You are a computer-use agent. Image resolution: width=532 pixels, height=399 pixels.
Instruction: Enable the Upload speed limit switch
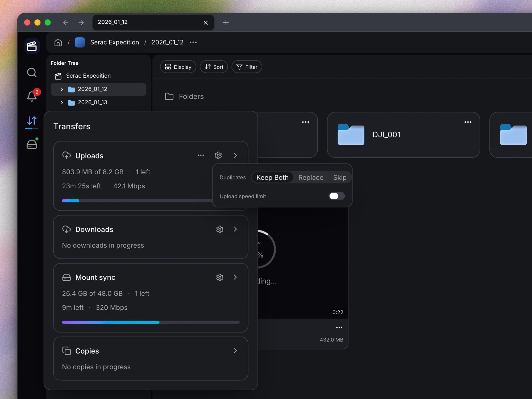[337, 196]
